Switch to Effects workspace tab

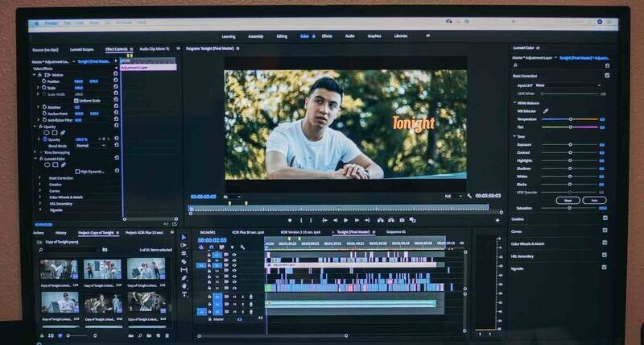pos(327,36)
